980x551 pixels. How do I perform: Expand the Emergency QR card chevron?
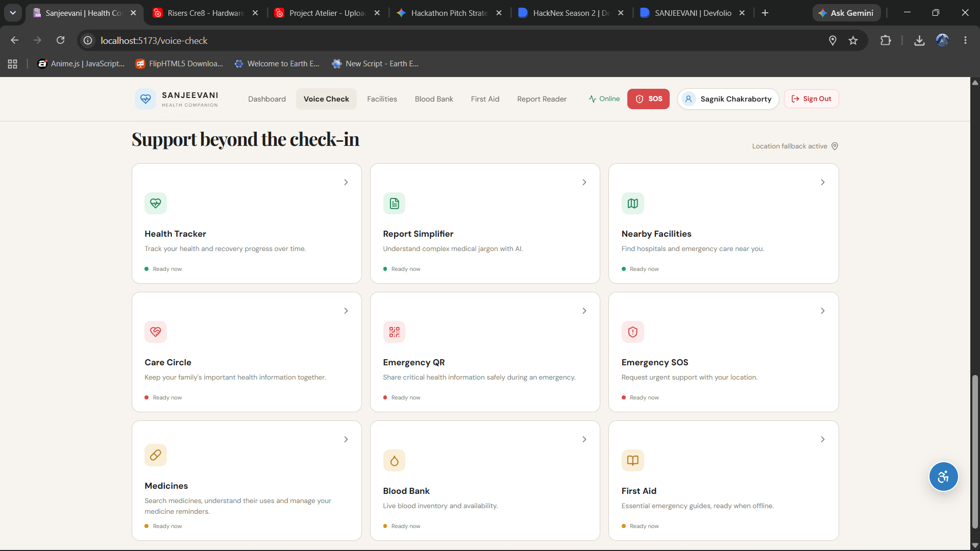pos(584,311)
